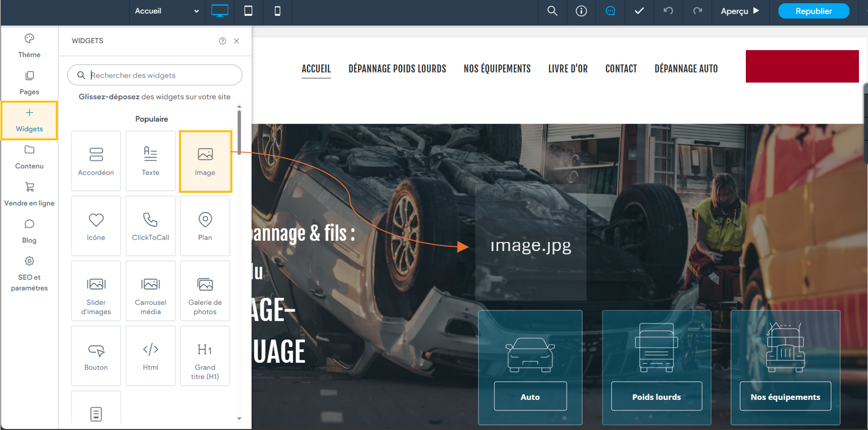Select the Image widget
The image size is (868, 430).
[x=205, y=161]
